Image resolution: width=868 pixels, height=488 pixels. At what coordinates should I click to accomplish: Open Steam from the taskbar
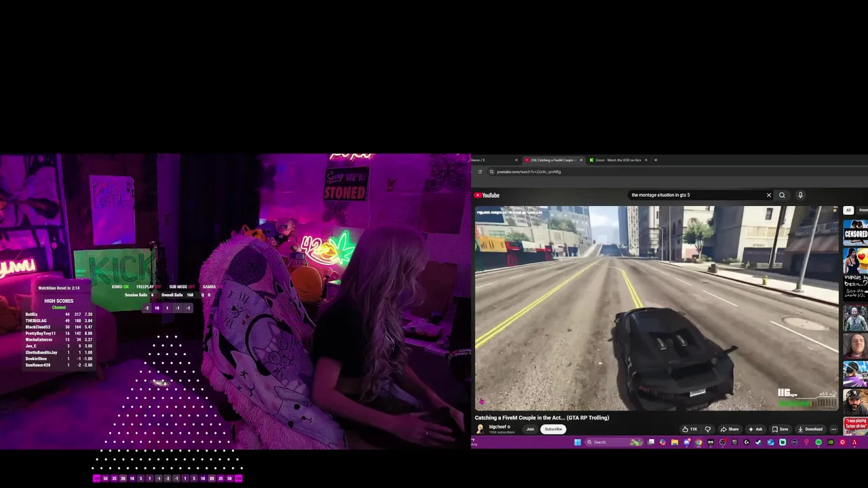tap(758, 443)
